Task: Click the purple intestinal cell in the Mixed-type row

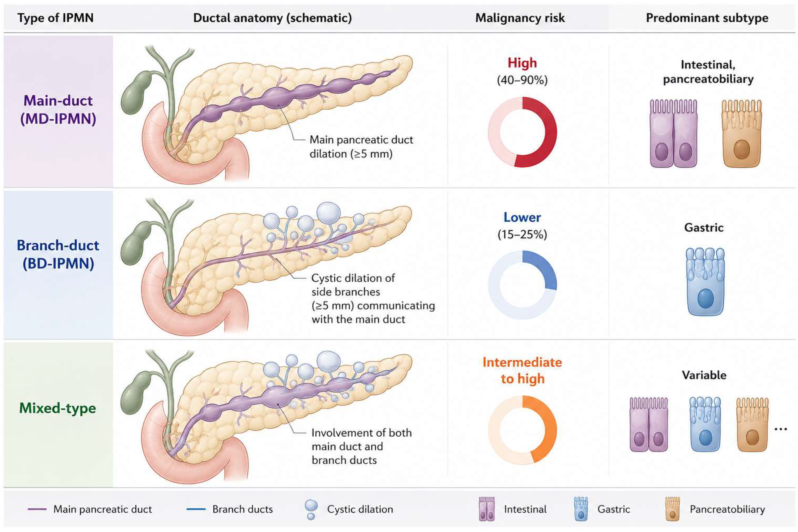Action: (x=649, y=424)
